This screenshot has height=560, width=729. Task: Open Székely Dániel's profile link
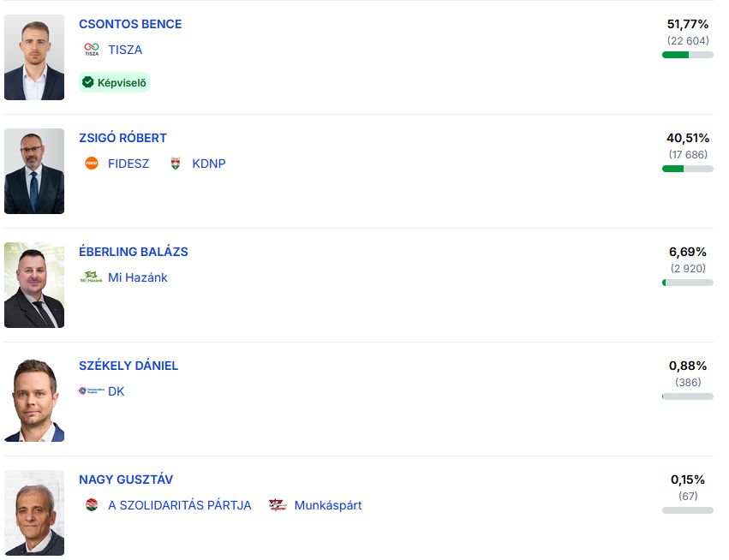128,366
